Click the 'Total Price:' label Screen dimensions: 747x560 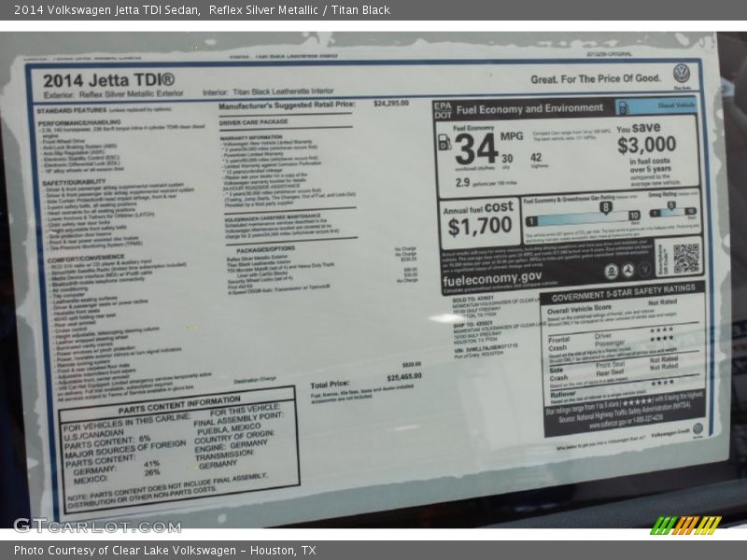(330, 385)
